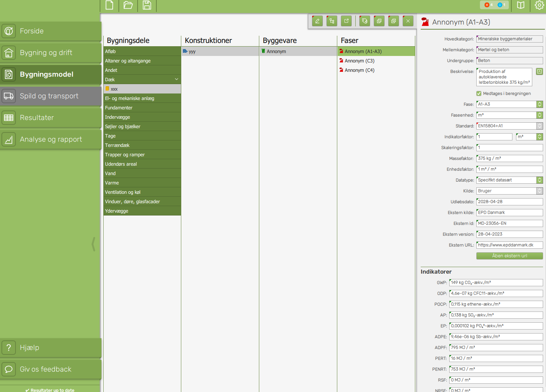Click the export arrow icon in toolbar

[x=346, y=21]
